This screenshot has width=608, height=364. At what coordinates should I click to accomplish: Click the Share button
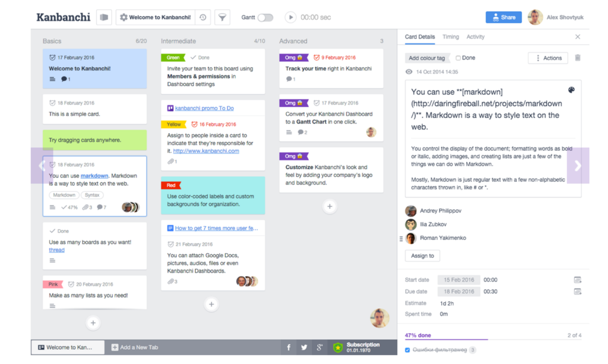(x=503, y=17)
